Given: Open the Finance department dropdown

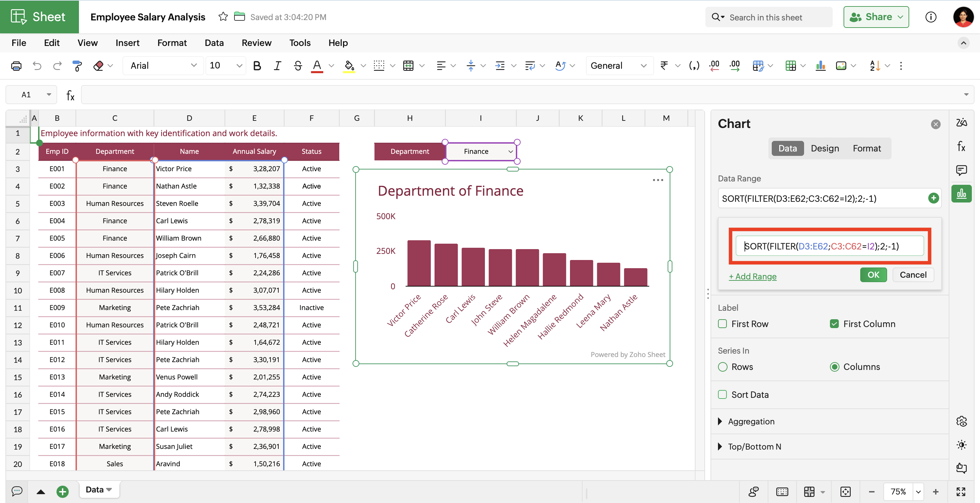Looking at the screenshot, I should pyautogui.click(x=510, y=151).
